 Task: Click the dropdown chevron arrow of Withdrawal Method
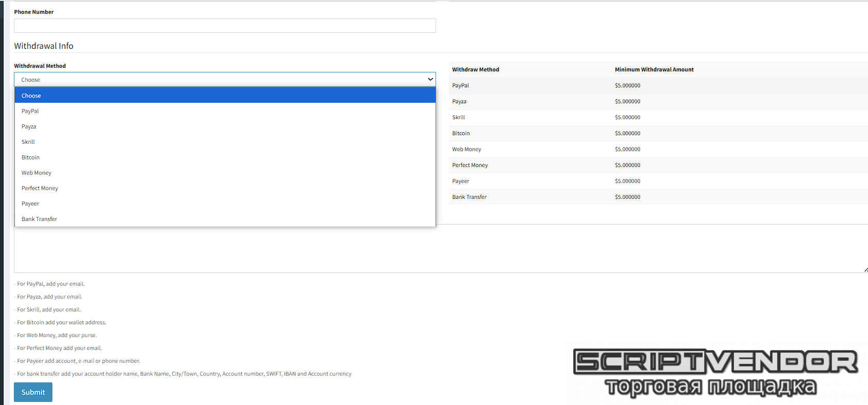pos(430,80)
